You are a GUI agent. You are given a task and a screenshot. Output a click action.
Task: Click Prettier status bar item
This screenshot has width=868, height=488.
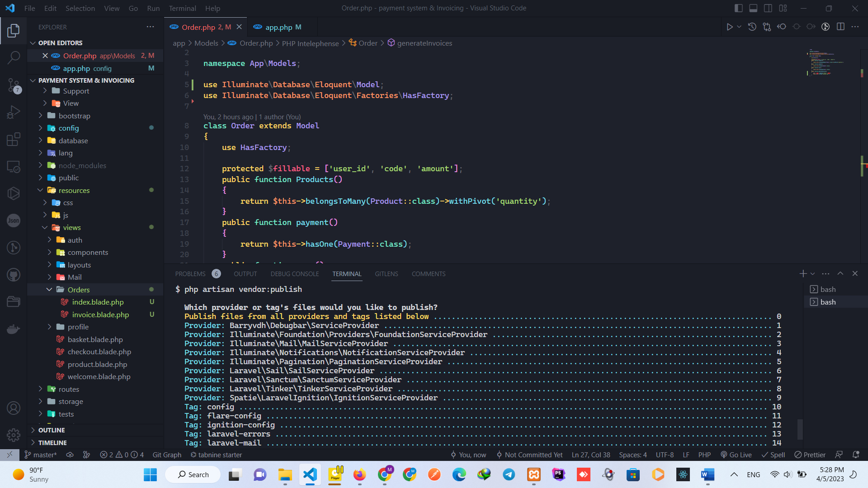(810, 455)
